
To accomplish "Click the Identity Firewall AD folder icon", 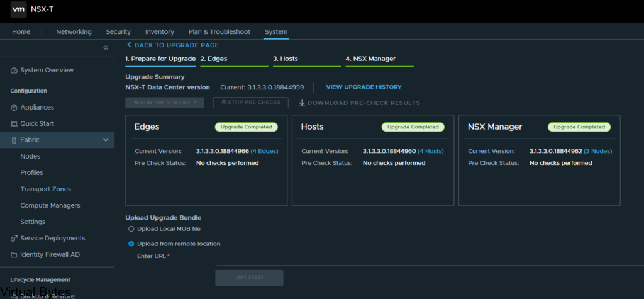I will (x=14, y=255).
